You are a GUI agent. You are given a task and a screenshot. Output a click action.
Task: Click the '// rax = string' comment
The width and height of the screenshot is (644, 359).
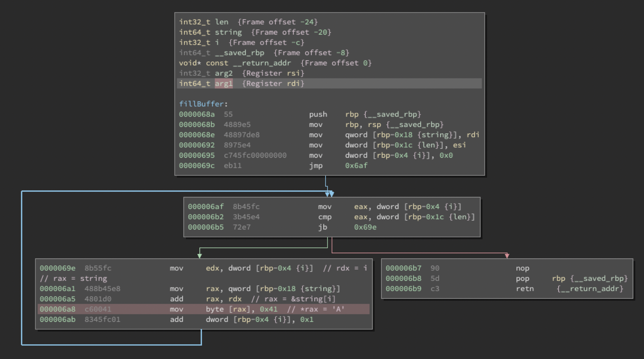click(73, 278)
